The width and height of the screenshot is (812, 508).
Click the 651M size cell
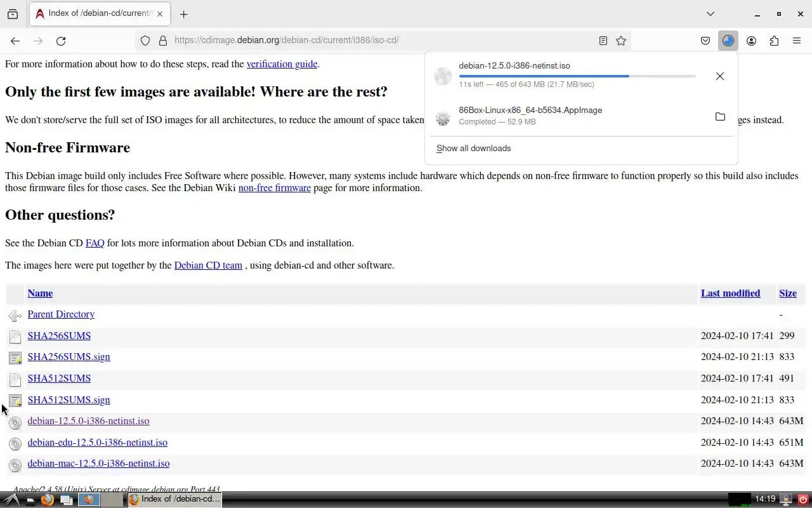click(791, 443)
